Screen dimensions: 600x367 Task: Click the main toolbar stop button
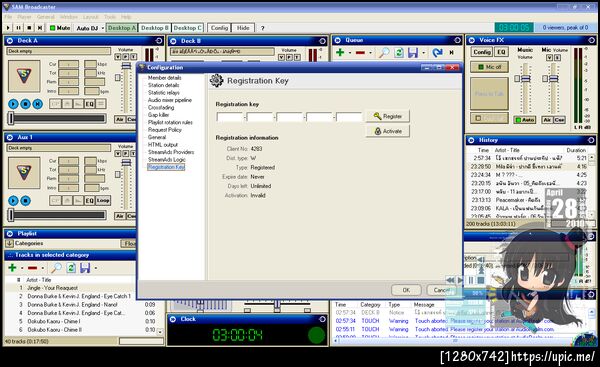tap(29, 28)
